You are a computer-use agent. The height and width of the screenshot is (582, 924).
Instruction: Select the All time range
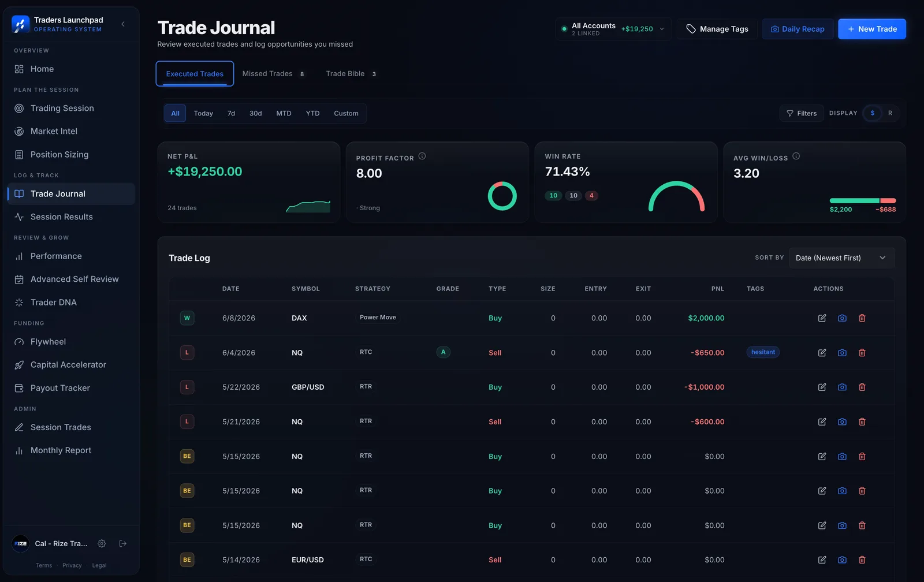[176, 114]
